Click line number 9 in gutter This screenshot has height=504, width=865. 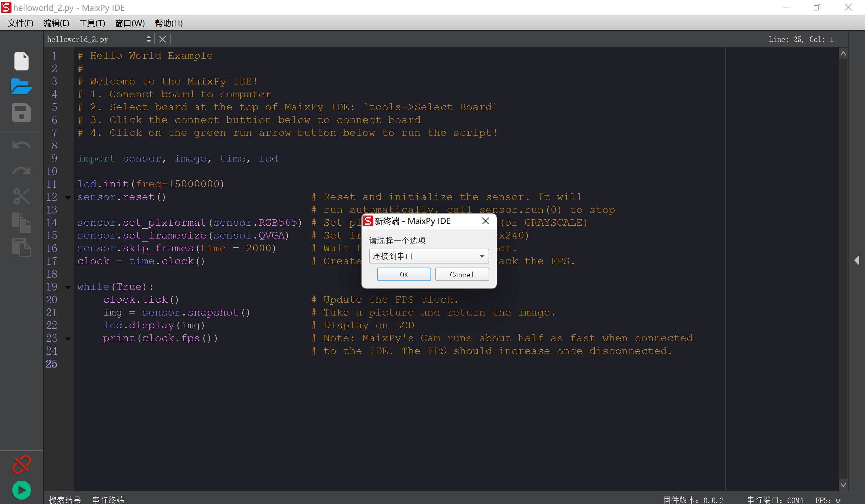pos(54,158)
